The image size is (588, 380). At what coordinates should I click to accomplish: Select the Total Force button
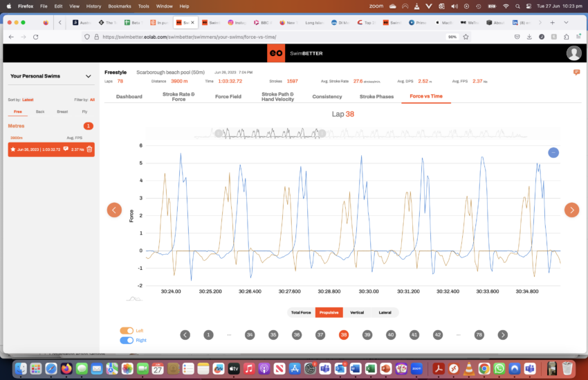301,313
